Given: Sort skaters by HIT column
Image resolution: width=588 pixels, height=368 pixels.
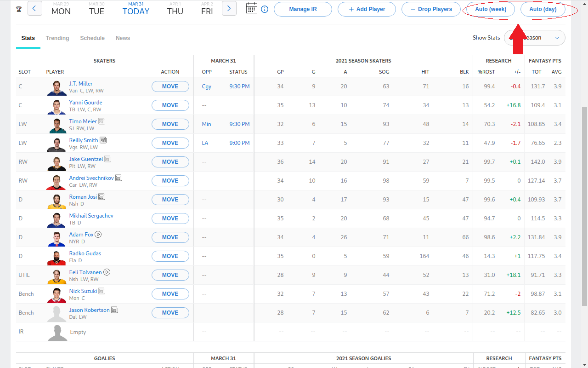Looking at the screenshot, I should pos(425,72).
